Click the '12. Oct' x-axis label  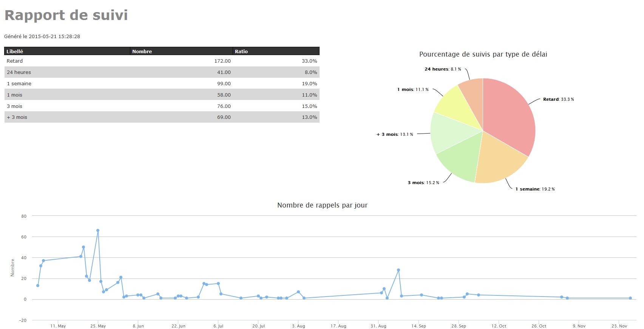[499, 326]
